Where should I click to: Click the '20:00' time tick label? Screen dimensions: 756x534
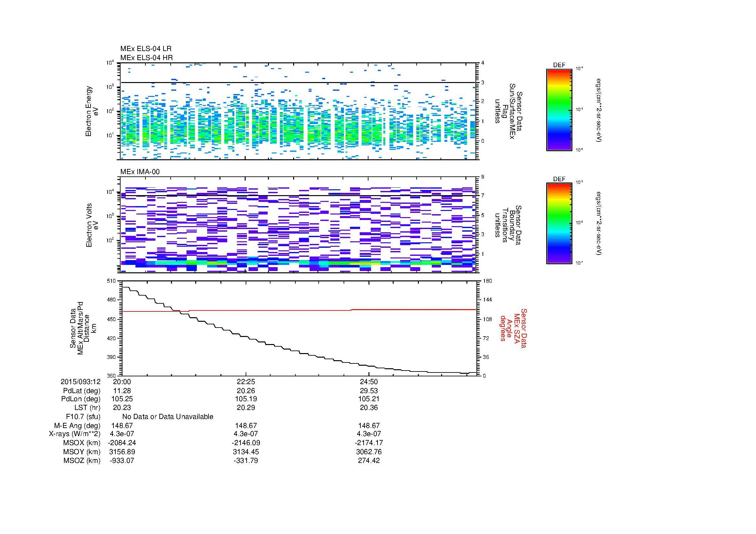point(122,382)
